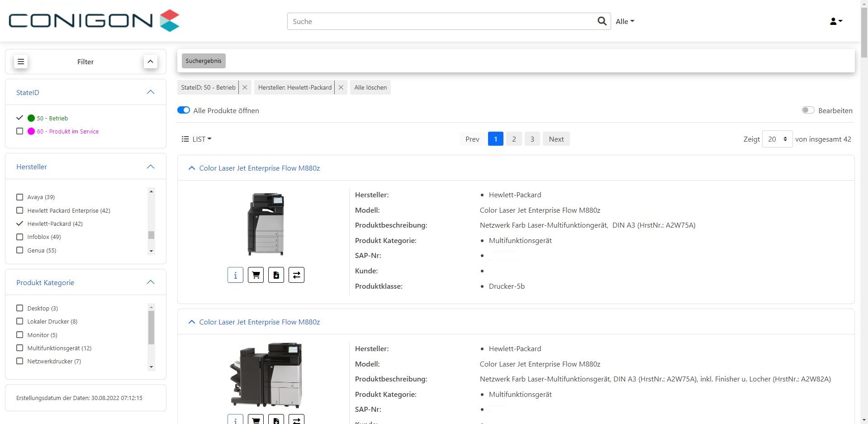
Task: Check the 60 - Produkt im Service checkbox
Action: point(19,131)
